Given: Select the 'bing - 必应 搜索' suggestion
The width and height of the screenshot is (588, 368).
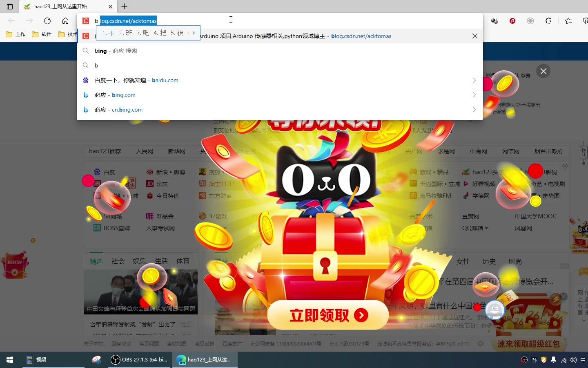Looking at the screenshot, I should click(280, 51).
